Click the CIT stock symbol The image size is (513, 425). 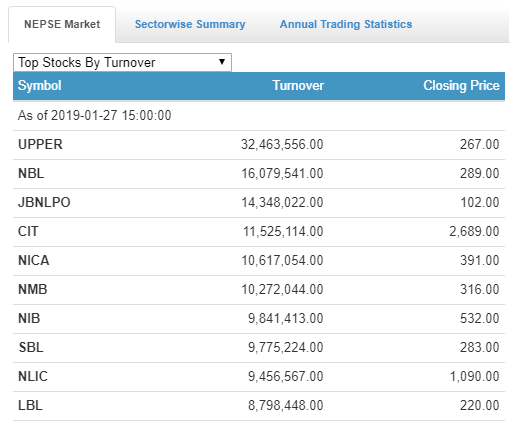tap(28, 231)
